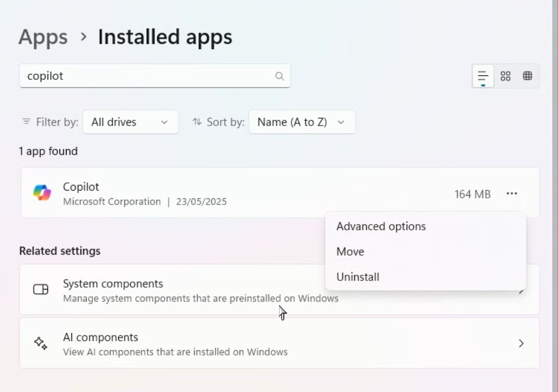Switch to grid view layout

[x=505, y=76]
